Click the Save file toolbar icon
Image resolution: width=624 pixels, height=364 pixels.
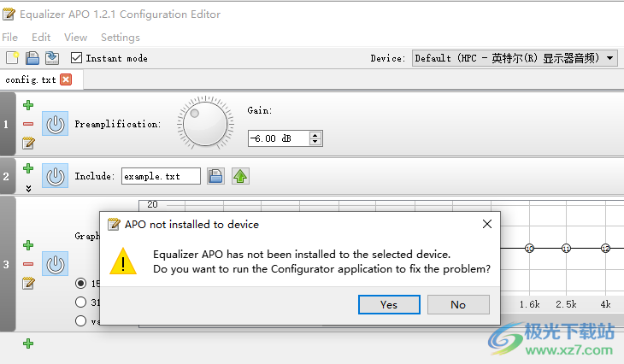coord(32,58)
